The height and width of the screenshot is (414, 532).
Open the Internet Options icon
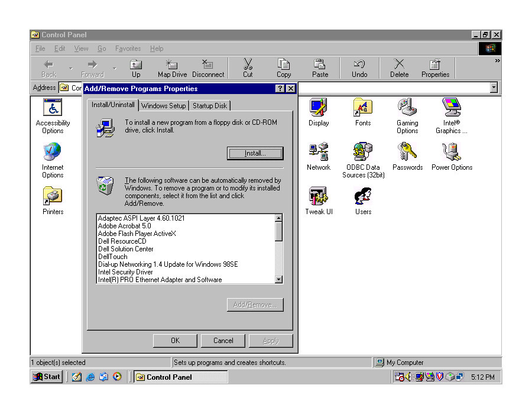pyautogui.click(x=53, y=160)
